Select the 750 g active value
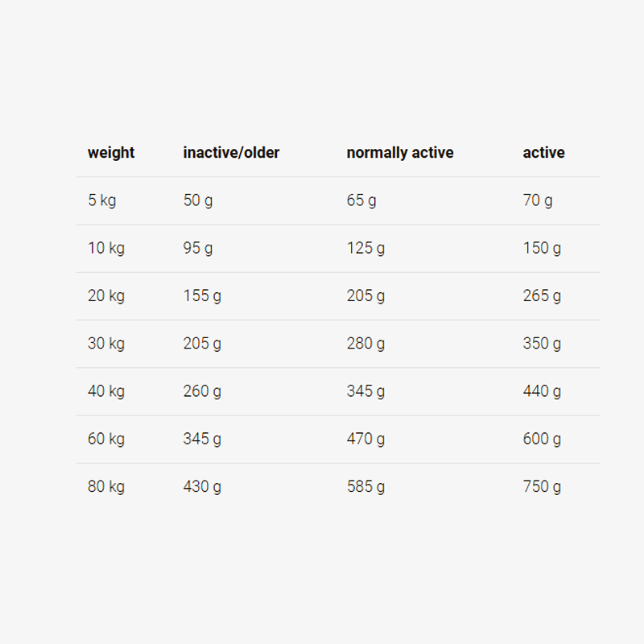Image resolution: width=644 pixels, height=644 pixels. pos(542,486)
